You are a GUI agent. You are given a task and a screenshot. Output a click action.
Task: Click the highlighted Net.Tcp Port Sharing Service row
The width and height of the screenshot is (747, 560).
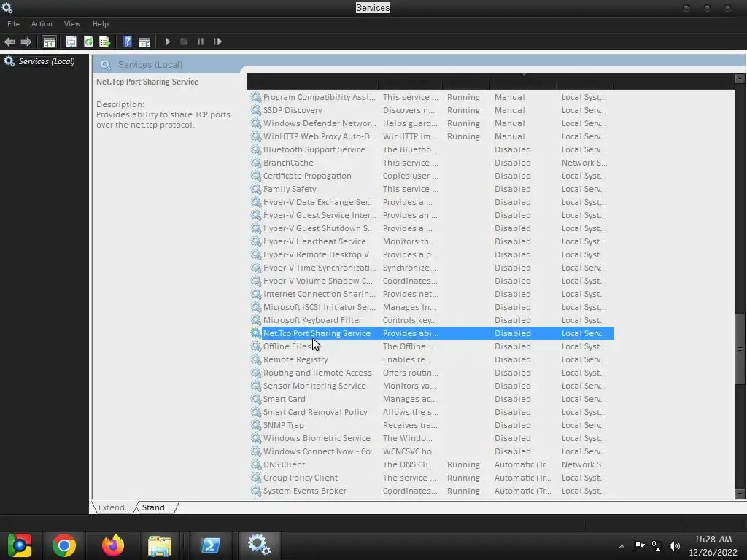(431, 333)
